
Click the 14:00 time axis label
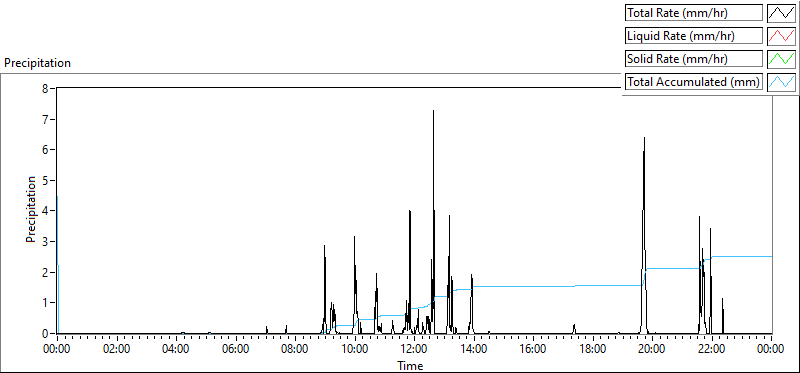pyautogui.click(x=474, y=349)
